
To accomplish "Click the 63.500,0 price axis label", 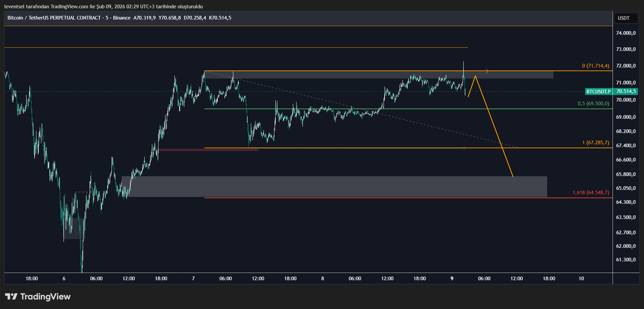I will [626, 217].
